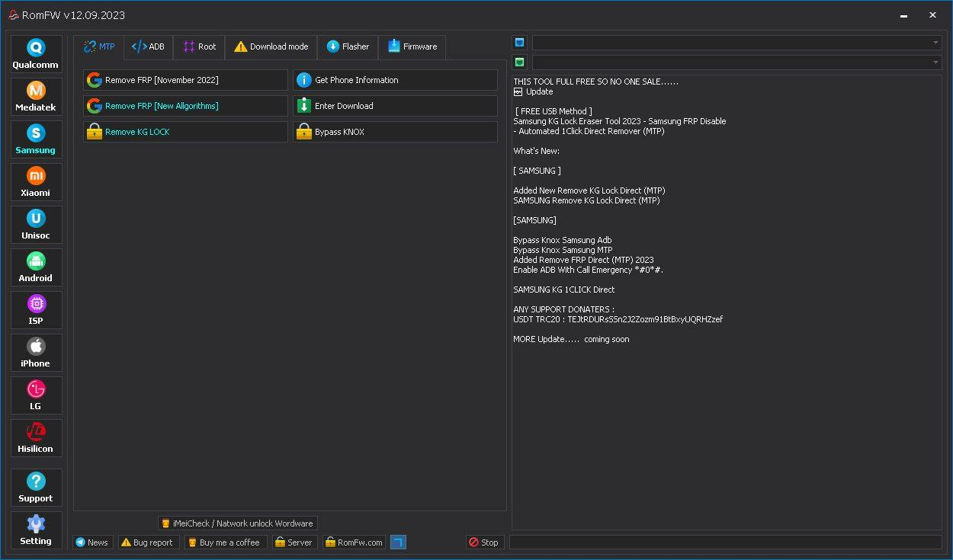Close the RomFW window
The image size is (953, 560).
pos(932,15)
